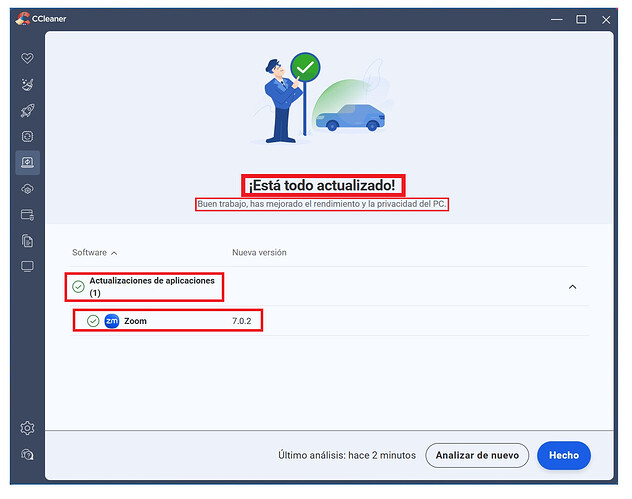Select the Software Updater sidebar icon
The width and height of the screenshot is (632, 499).
pyautogui.click(x=27, y=162)
